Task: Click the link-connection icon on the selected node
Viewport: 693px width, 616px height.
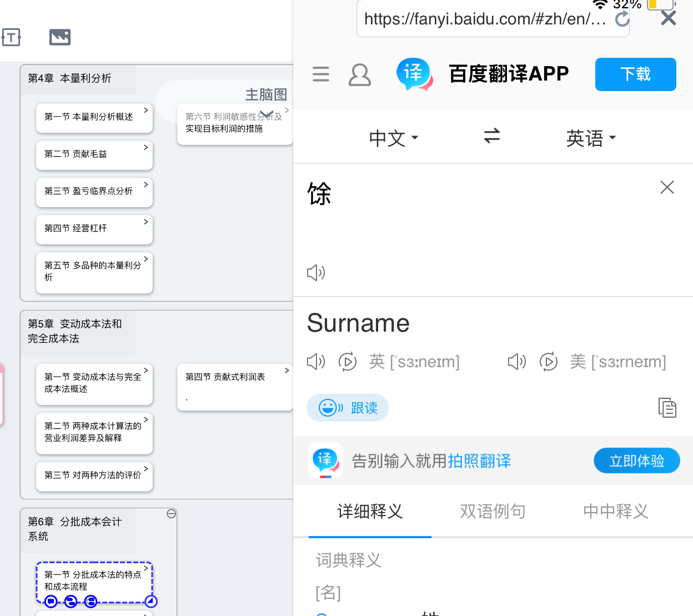Action: 71,601
